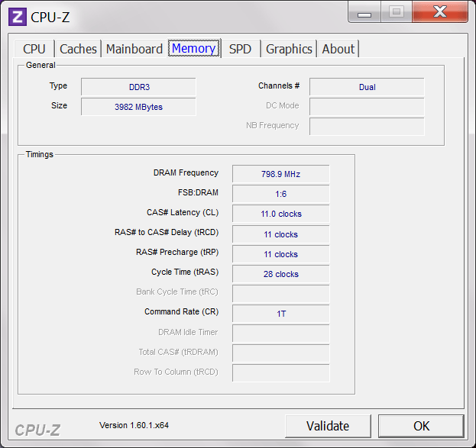Screen dimensions: 476x448
Task: Click the tRP value field 11 clocks
Action: click(x=281, y=254)
